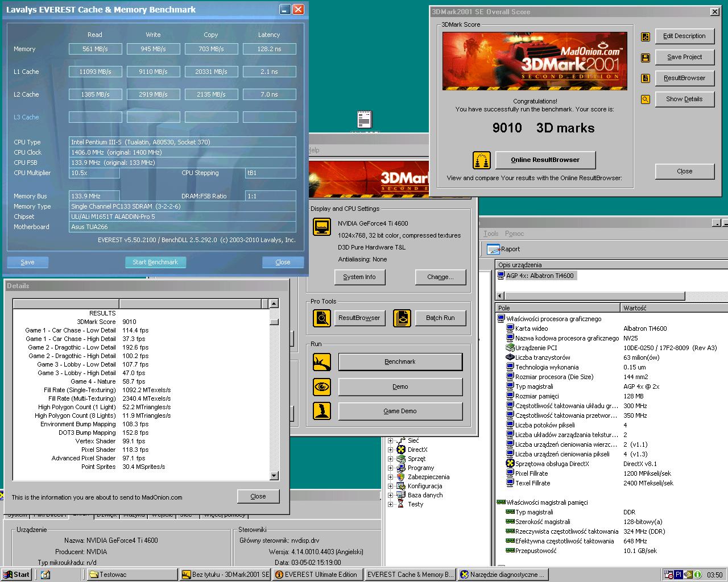The width and height of the screenshot is (728, 582).
Task: Open the Tools menu in EVEREST
Action: (x=491, y=234)
